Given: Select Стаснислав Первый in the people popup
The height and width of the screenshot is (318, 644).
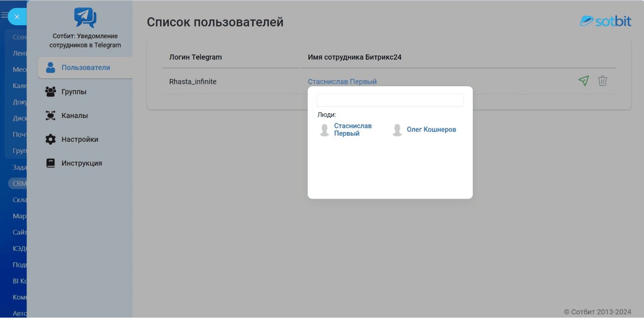Looking at the screenshot, I should coord(353,130).
